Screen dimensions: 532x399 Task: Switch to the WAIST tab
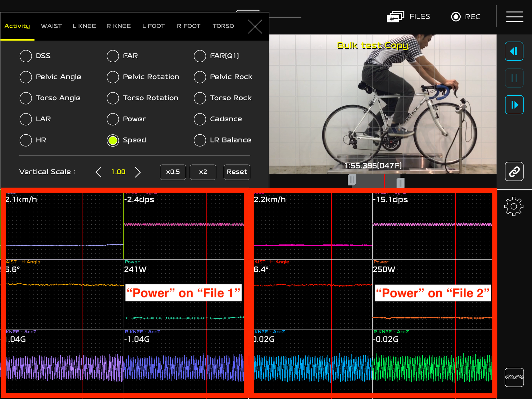pos(51,26)
